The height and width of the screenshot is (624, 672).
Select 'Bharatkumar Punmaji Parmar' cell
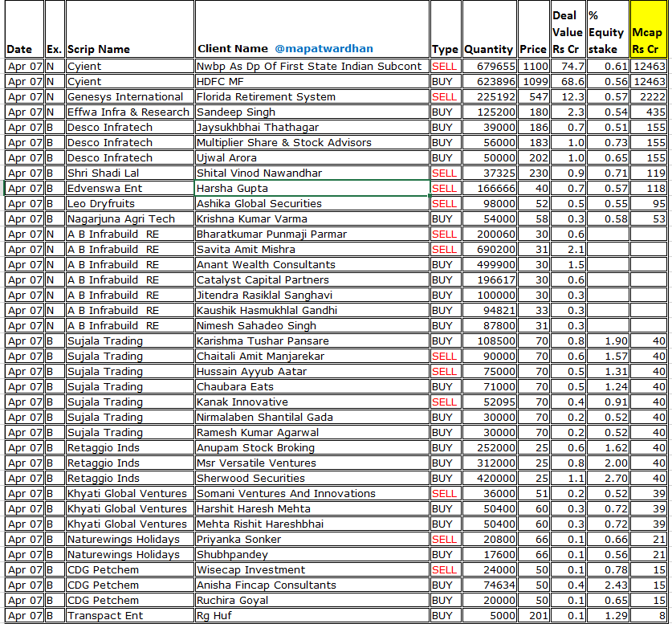312,234
